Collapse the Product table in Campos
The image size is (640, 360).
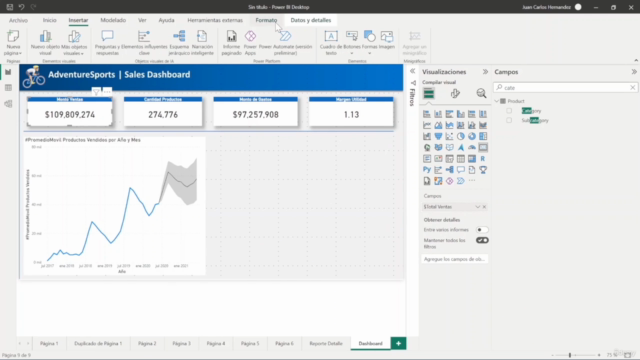pyautogui.click(x=497, y=101)
